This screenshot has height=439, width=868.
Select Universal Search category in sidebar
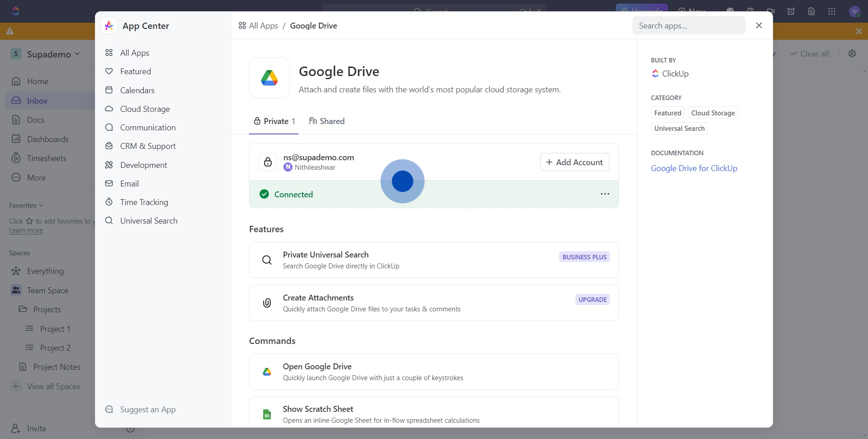point(149,221)
